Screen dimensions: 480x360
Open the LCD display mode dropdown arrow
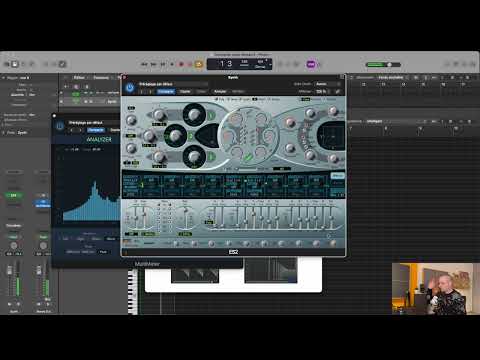(x=270, y=64)
